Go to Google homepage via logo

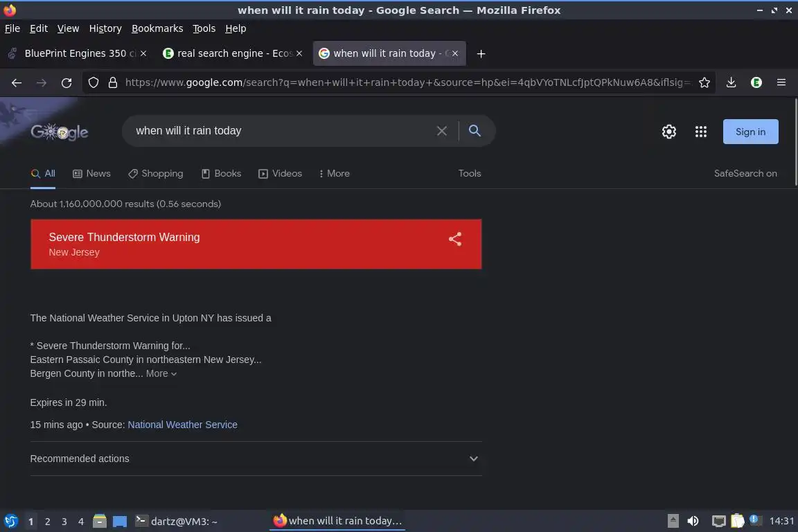point(60,132)
